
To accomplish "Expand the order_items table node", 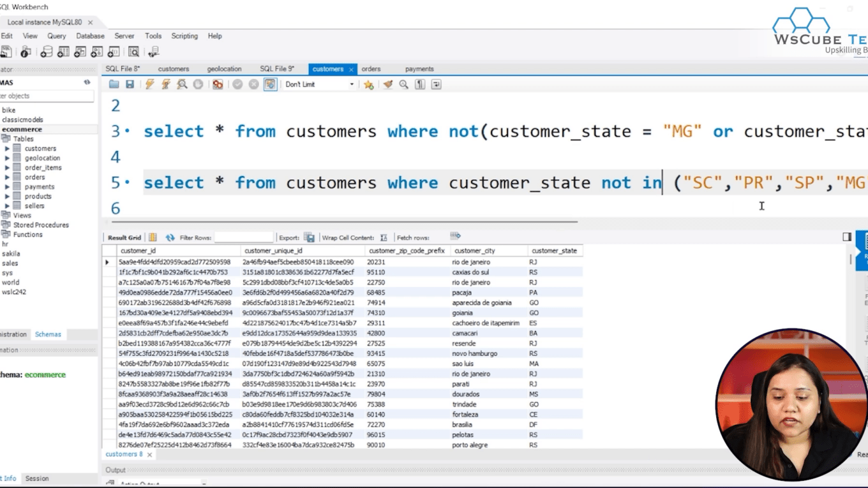I will [x=8, y=168].
